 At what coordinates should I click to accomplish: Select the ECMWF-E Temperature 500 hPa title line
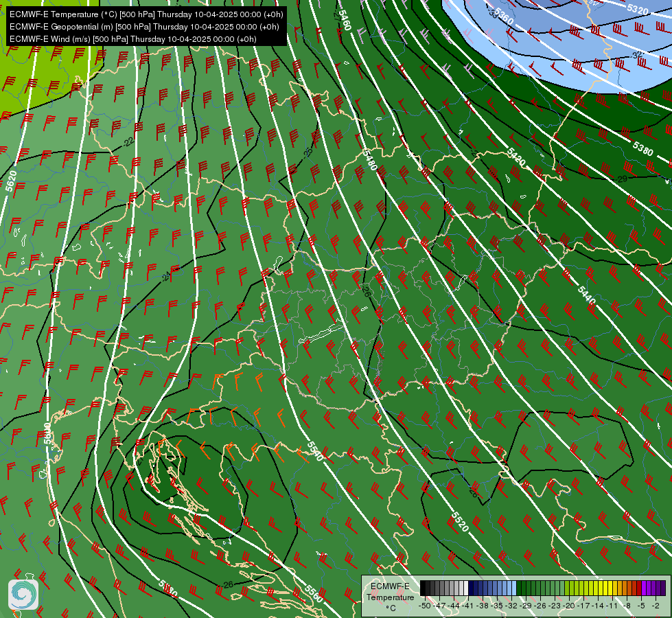[x=146, y=14]
